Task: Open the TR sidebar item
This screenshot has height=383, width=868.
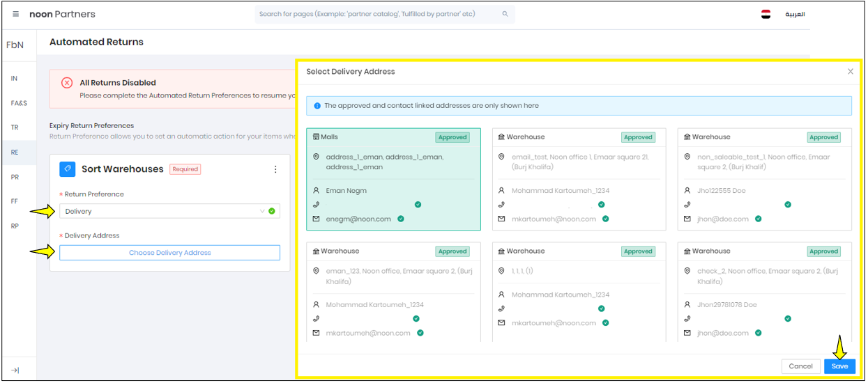Action: tap(15, 127)
